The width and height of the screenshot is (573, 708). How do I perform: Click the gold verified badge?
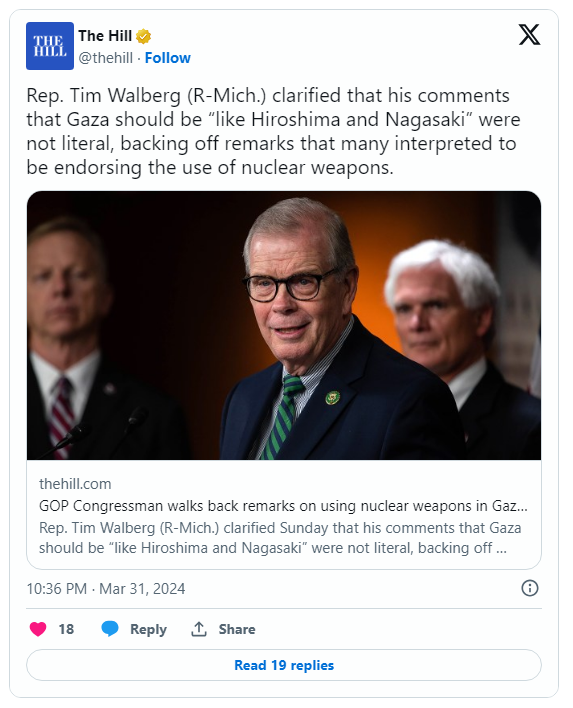pos(144,36)
